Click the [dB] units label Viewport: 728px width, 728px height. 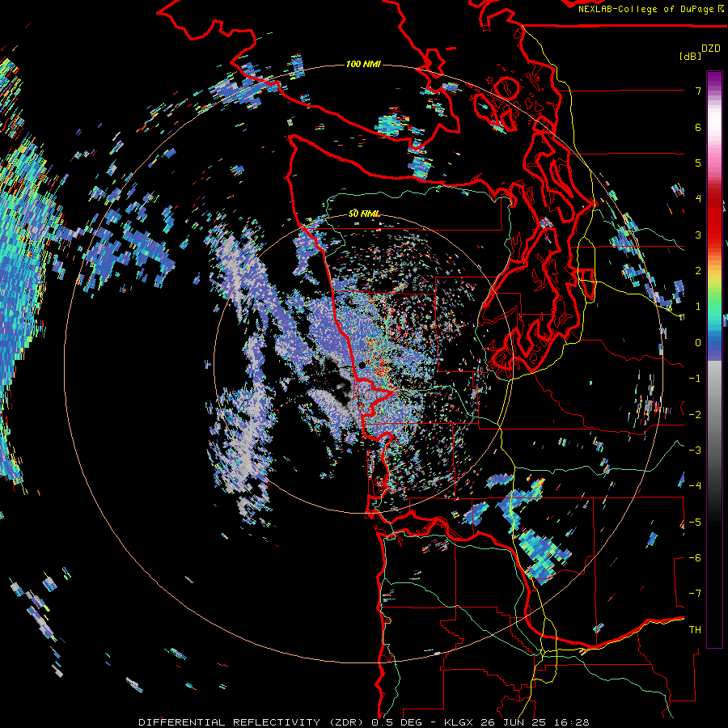click(691, 56)
